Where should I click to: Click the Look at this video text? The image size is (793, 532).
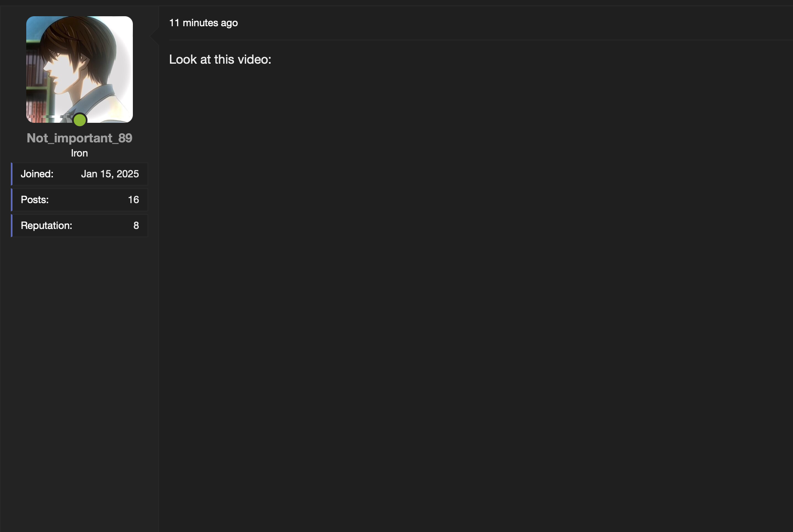tap(220, 60)
